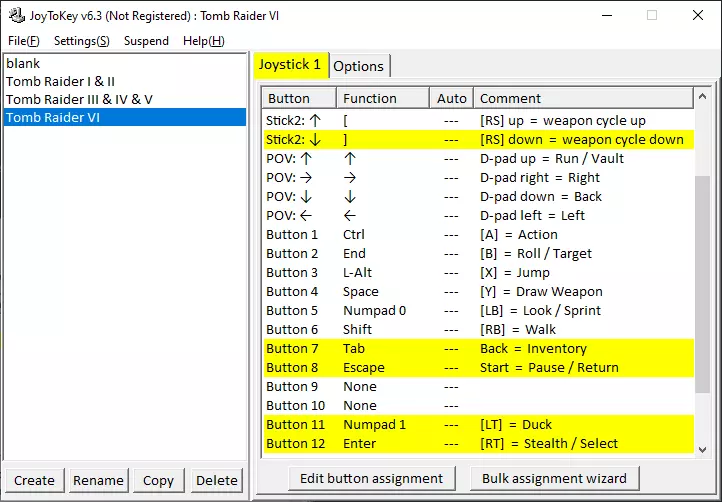This screenshot has width=722, height=502.
Task: Select the Button 2 row
Action: [x=478, y=254]
